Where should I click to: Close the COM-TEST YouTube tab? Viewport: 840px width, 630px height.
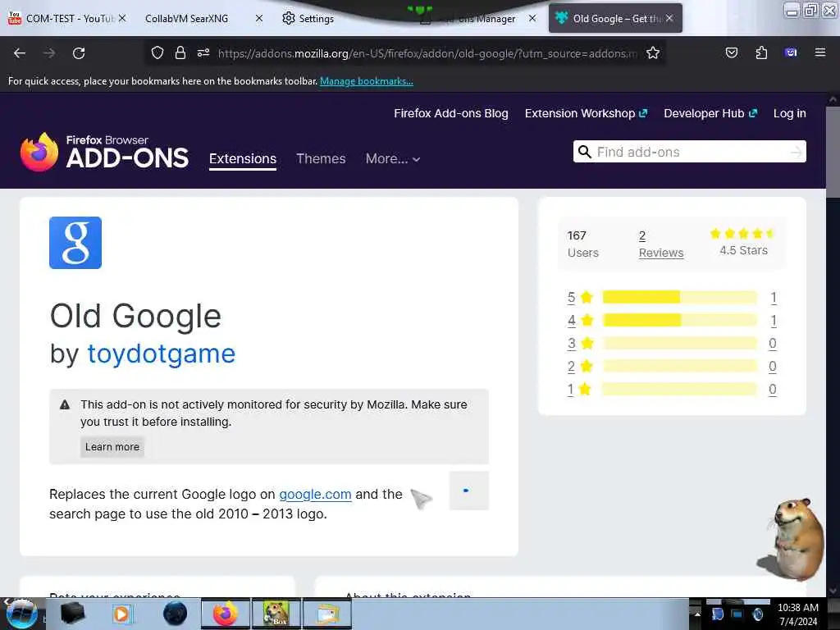(x=122, y=18)
